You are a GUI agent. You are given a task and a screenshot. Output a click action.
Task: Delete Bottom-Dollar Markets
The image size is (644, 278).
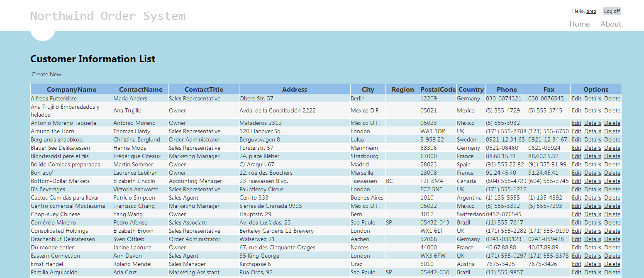pos(612,181)
